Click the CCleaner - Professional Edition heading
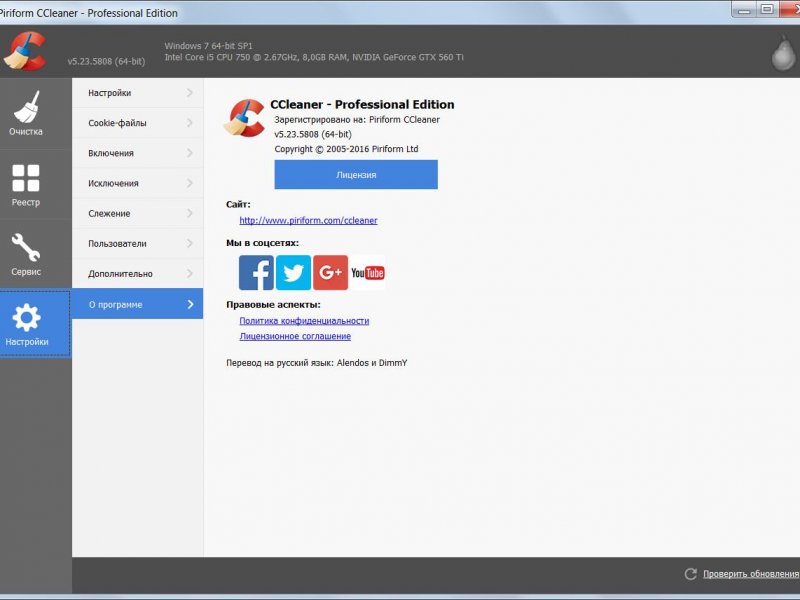Image resolution: width=800 pixels, height=600 pixels. tap(362, 105)
